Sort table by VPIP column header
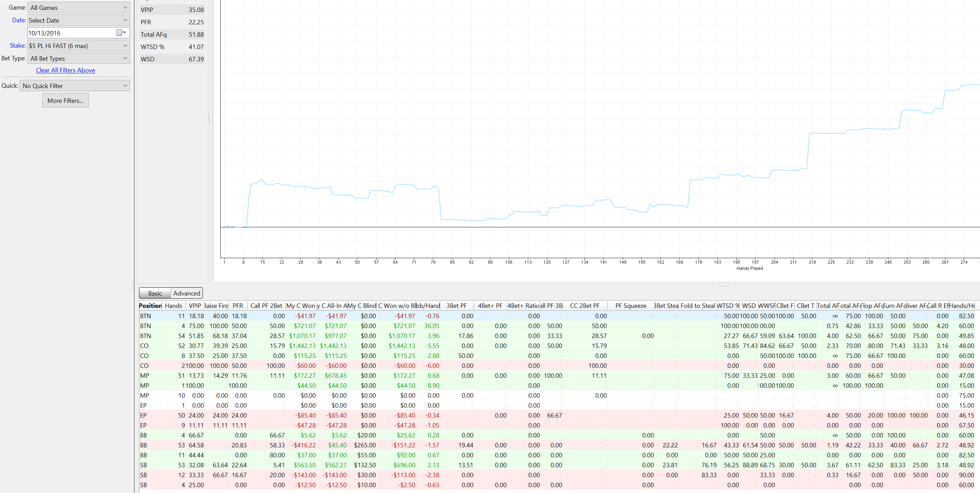Viewport: 980px width, 493px height. pos(195,305)
